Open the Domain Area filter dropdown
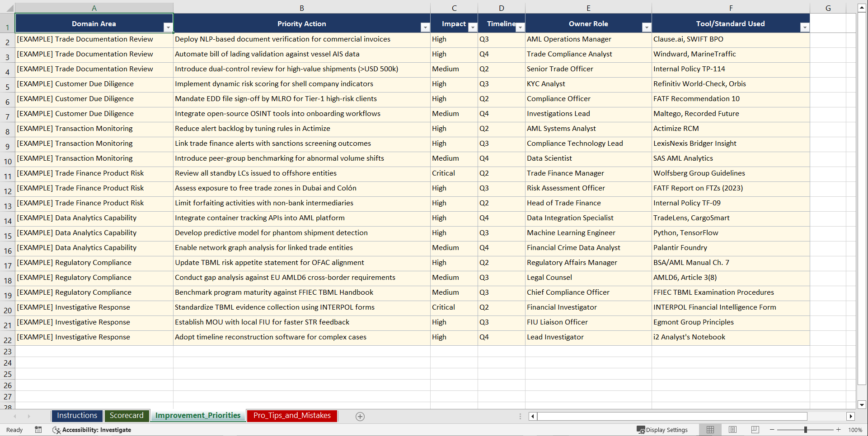Viewport: 868px width, 436px height. pyautogui.click(x=169, y=27)
